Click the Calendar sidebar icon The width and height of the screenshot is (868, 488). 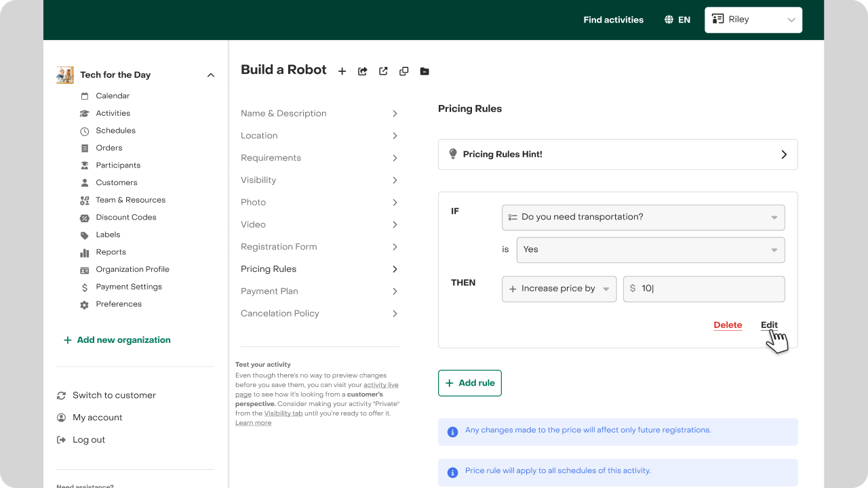[85, 96]
